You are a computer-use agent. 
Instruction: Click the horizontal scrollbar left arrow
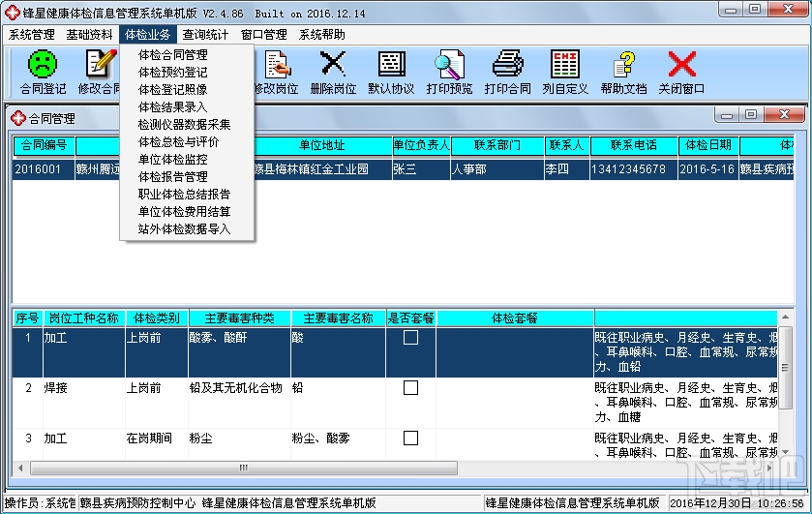coord(20,468)
